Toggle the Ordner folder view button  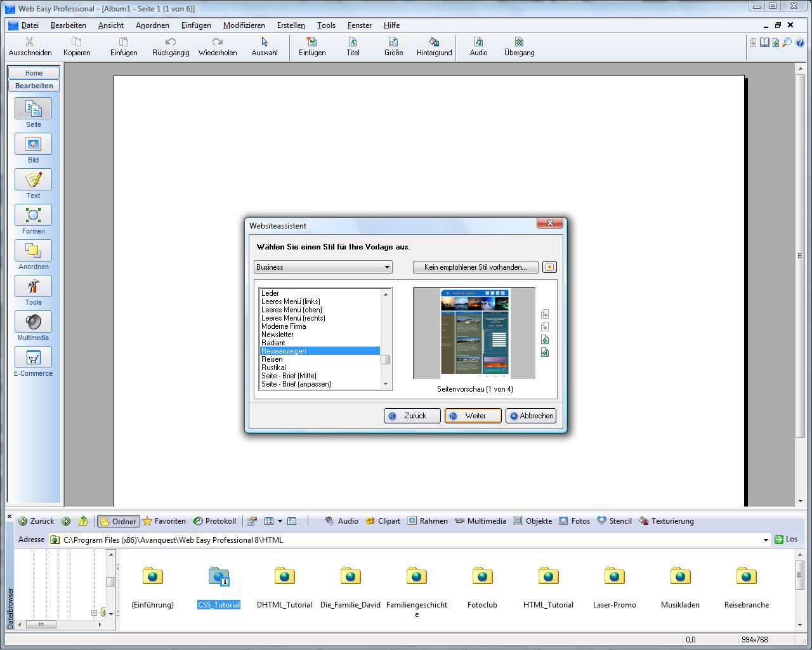(x=118, y=521)
